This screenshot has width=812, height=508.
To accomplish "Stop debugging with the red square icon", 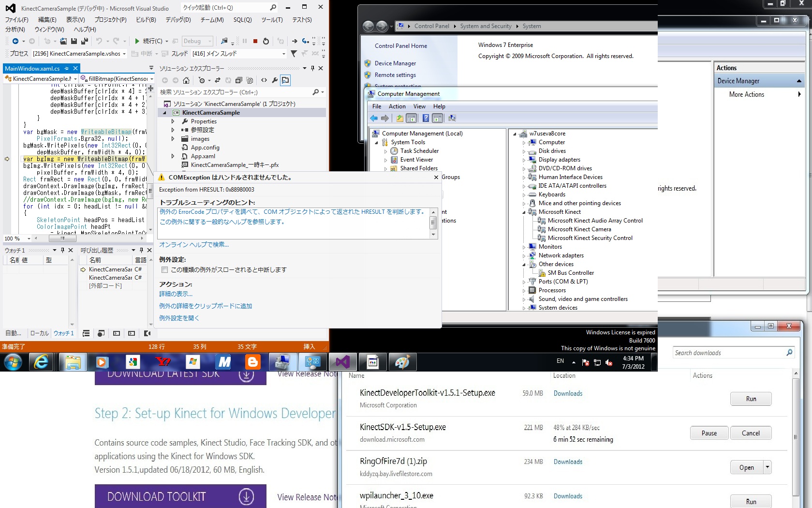I will pyautogui.click(x=255, y=41).
